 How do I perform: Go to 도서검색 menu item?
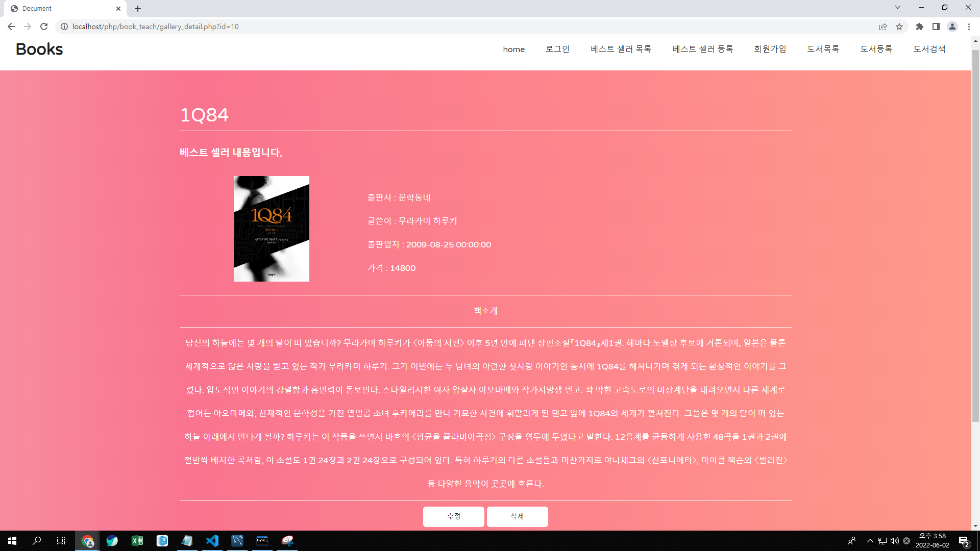click(x=929, y=49)
